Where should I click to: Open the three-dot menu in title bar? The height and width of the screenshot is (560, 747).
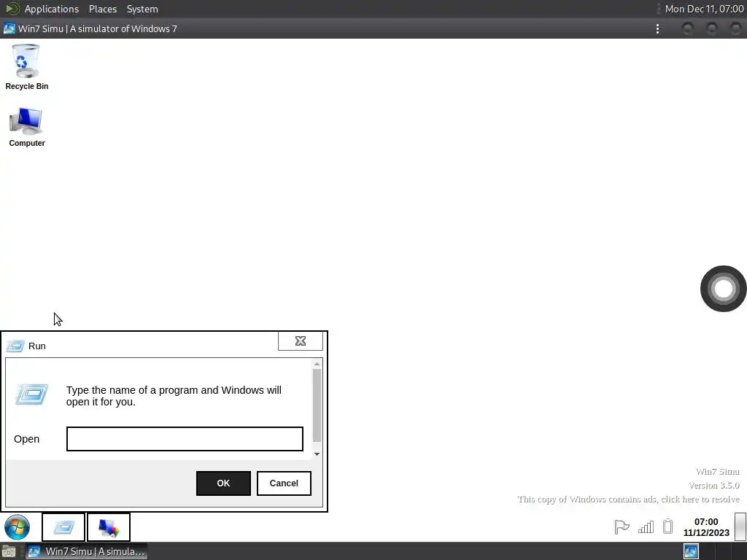point(657,28)
